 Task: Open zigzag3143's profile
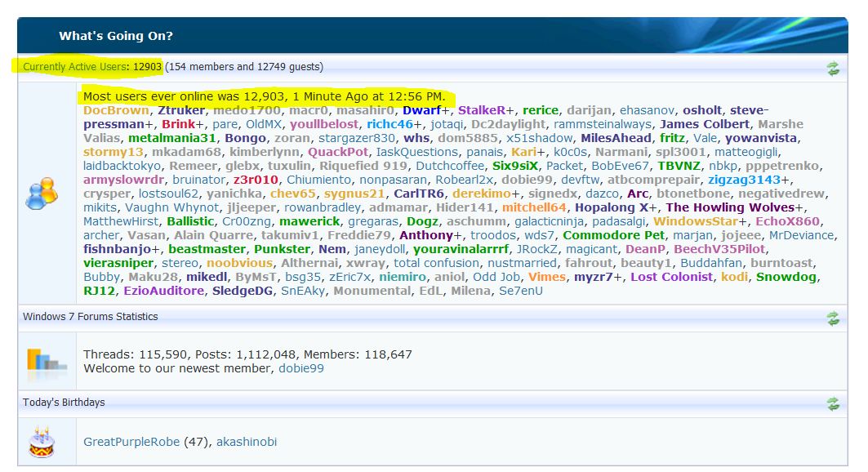click(744, 180)
